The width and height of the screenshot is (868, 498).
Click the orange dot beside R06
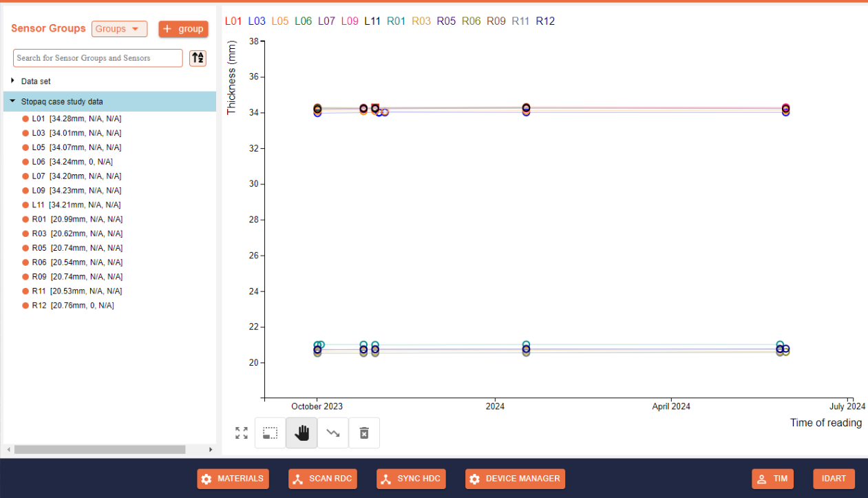coord(25,262)
